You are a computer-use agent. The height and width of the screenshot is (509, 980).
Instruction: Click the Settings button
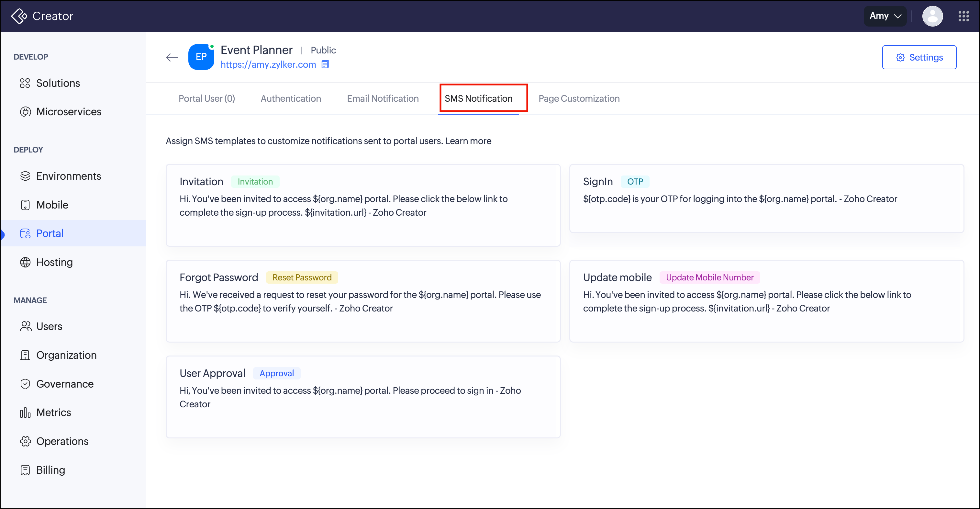click(x=919, y=58)
